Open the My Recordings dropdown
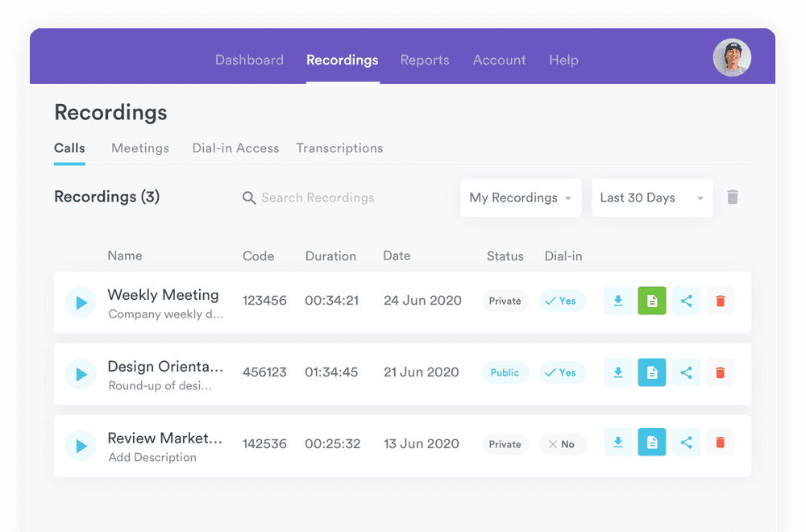 pos(521,198)
